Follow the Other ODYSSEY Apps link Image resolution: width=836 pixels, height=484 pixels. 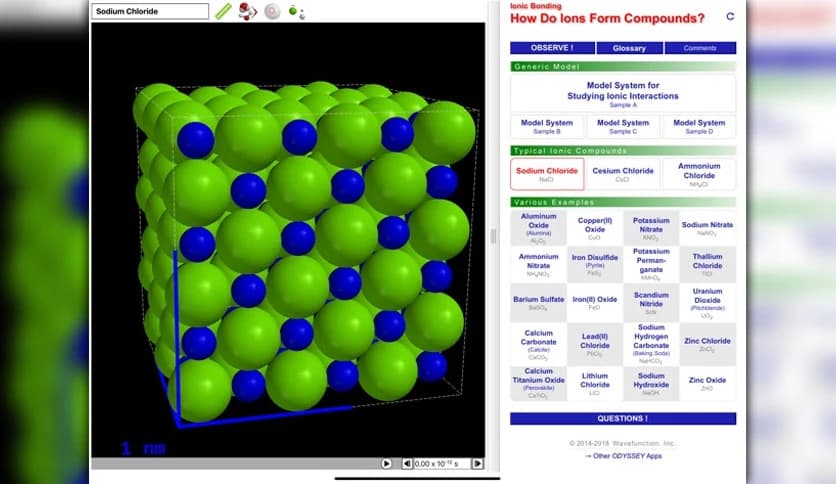coord(623,456)
